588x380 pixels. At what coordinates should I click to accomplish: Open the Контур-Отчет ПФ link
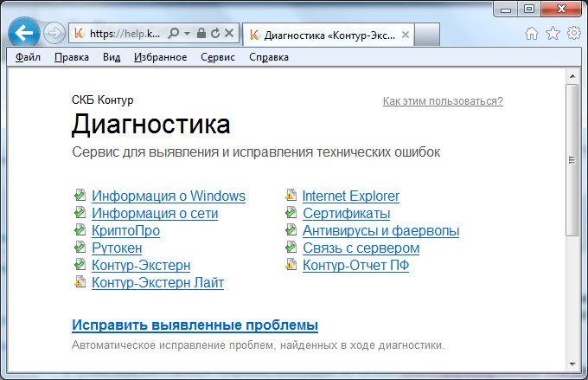pyautogui.click(x=355, y=265)
